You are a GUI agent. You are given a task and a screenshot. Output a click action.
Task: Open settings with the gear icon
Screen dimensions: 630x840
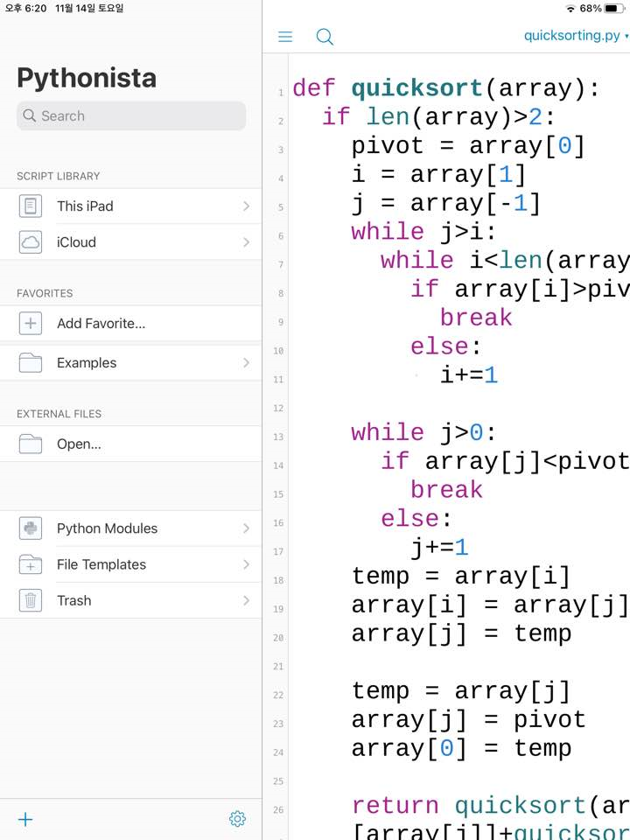click(x=237, y=819)
